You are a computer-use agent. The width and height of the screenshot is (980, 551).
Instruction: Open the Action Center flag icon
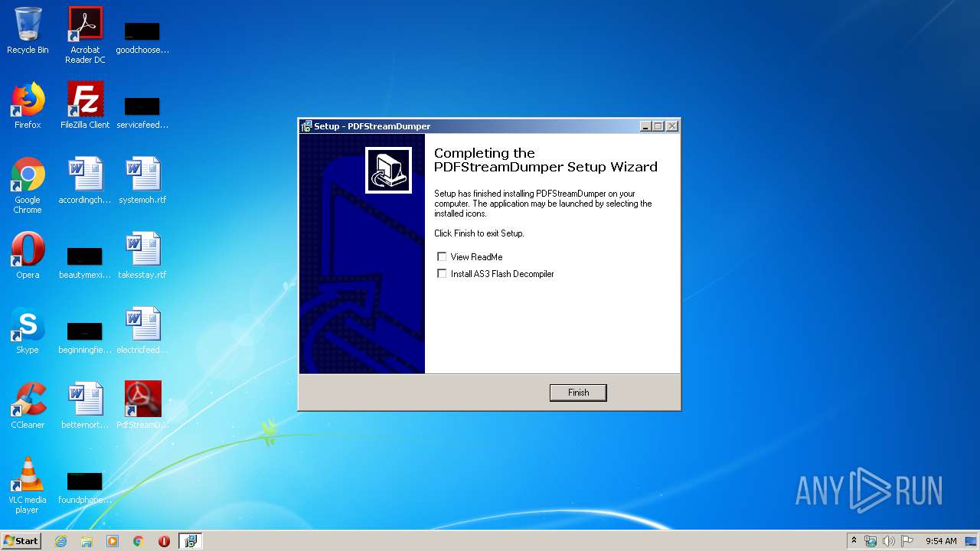pyautogui.click(x=907, y=541)
